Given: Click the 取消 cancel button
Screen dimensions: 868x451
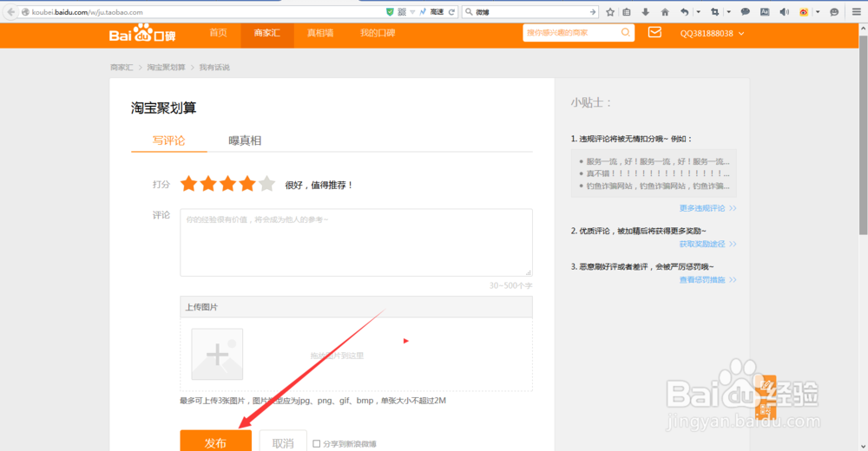Looking at the screenshot, I should point(283,442).
